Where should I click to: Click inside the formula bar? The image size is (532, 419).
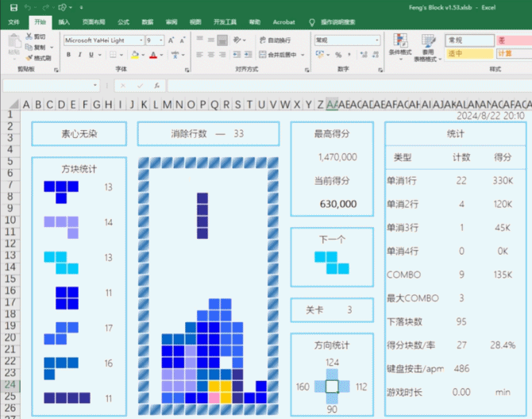click(x=349, y=86)
